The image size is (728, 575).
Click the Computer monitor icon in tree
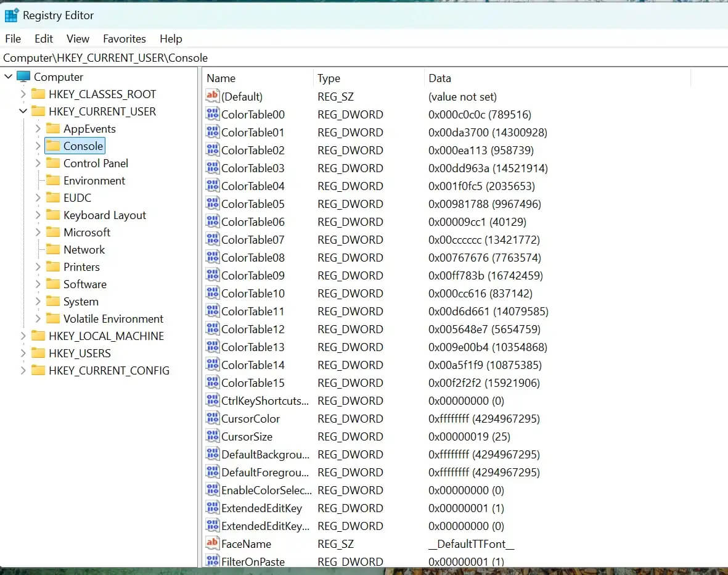point(23,77)
